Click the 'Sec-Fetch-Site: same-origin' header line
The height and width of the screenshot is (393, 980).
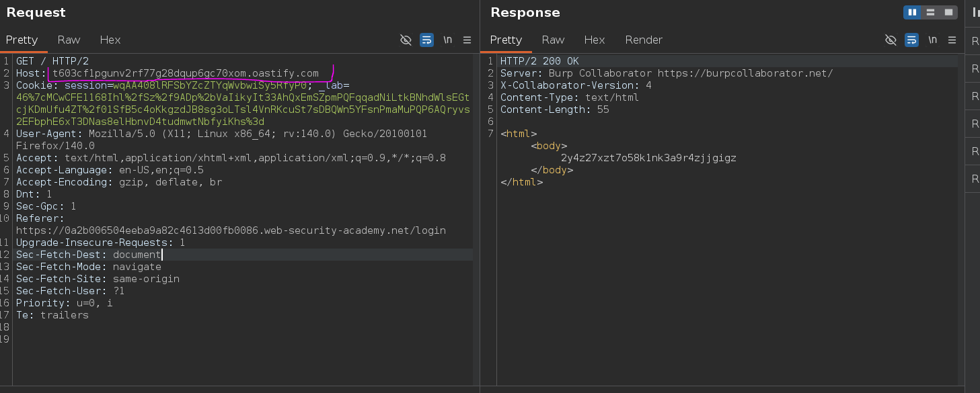(x=98, y=279)
